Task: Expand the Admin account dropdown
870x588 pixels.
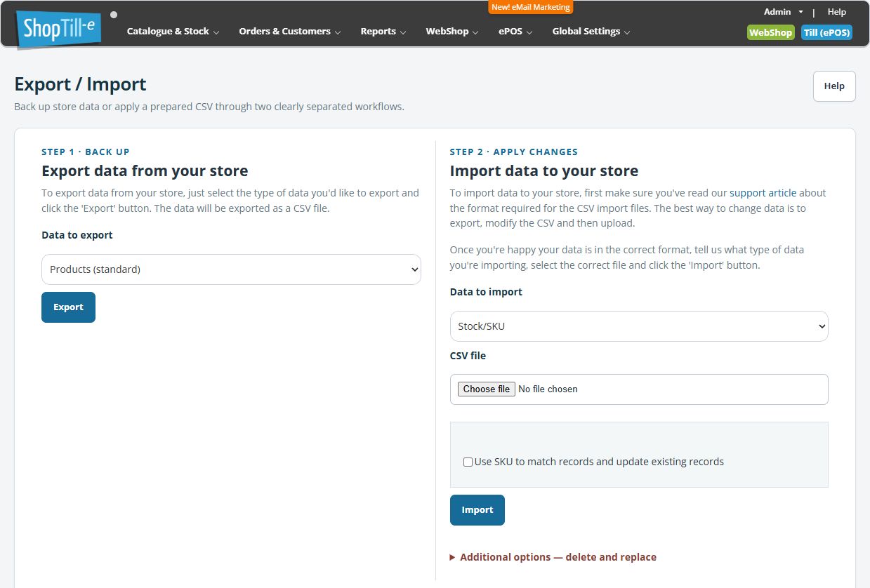Action: pos(783,12)
